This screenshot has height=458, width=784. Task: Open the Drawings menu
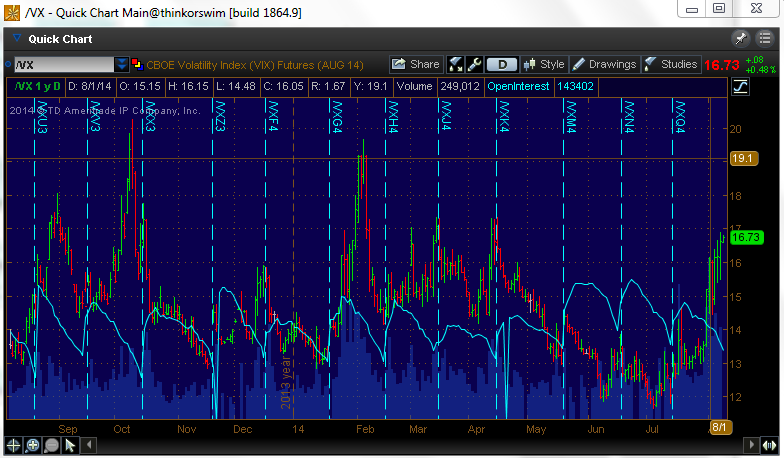coord(604,64)
